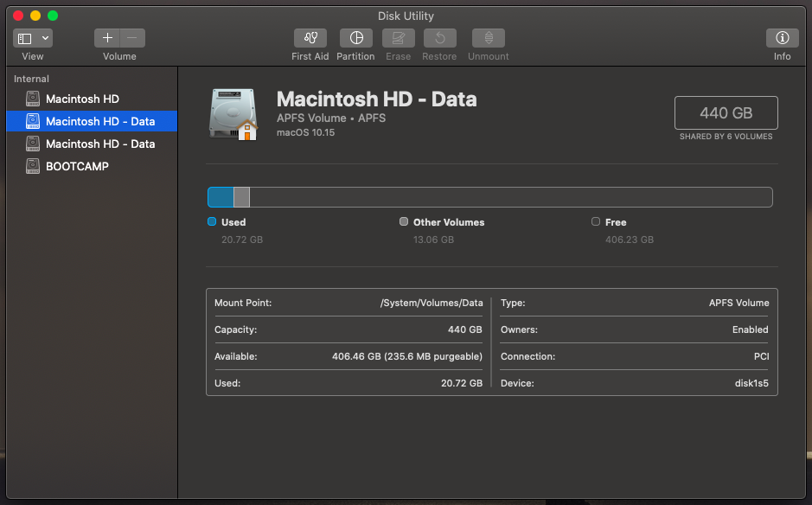Image resolution: width=812 pixels, height=505 pixels.
Task: Open the Info panel
Action: tap(782, 38)
